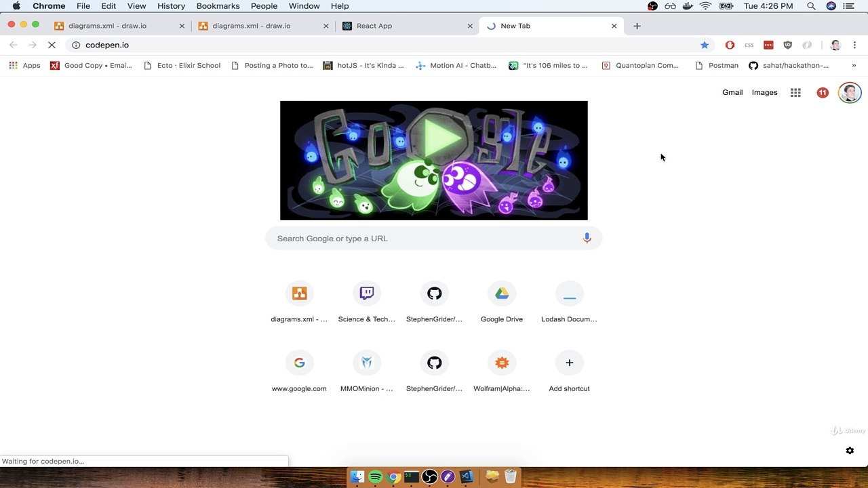Close the React App tab
Viewport: 868px width, 488px height.
pyautogui.click(x=470, y=26)
